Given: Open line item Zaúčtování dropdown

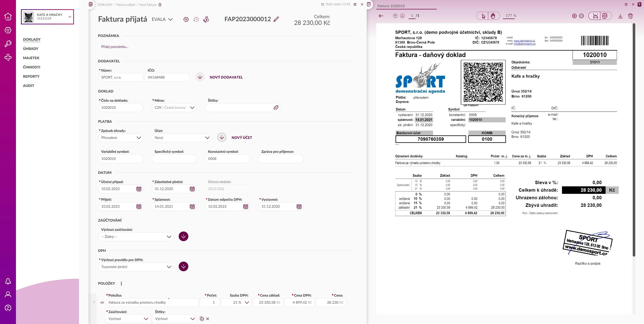Looking at the screenshot, I should click(128, 319).
